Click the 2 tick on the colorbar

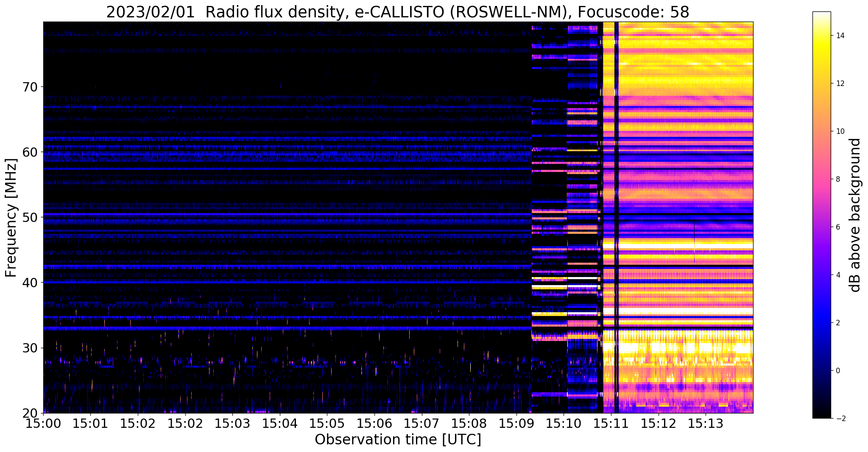(837, 323)
